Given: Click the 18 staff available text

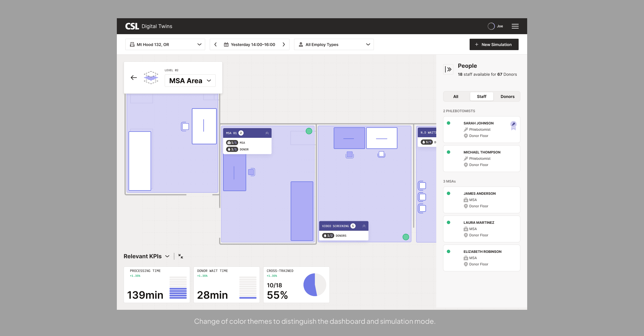Looking at the screenshot, I should [x=487, y=74].
